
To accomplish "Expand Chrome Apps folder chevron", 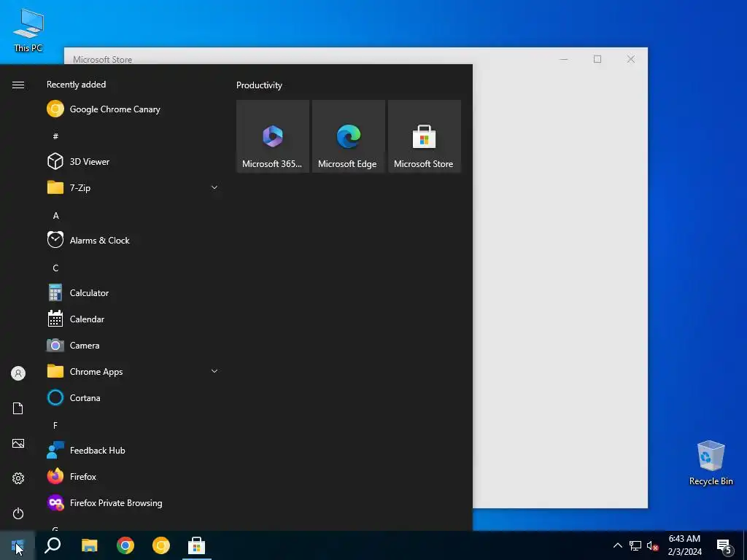I will (214, 371).
